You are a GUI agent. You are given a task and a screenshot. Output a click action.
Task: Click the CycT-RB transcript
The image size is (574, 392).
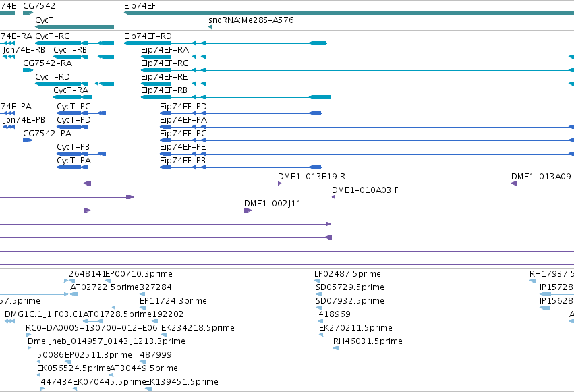(84, 57)
